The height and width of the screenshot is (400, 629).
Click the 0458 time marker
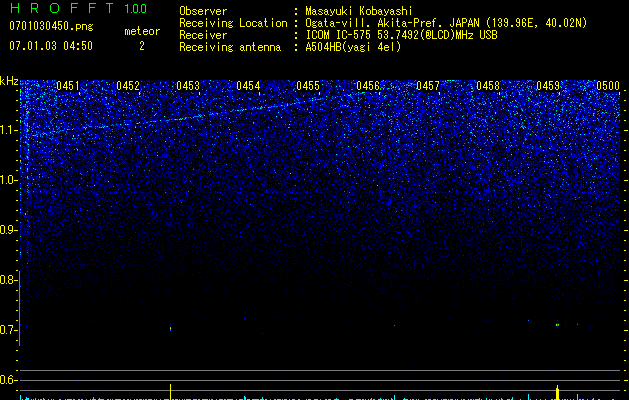click(488, 86)
